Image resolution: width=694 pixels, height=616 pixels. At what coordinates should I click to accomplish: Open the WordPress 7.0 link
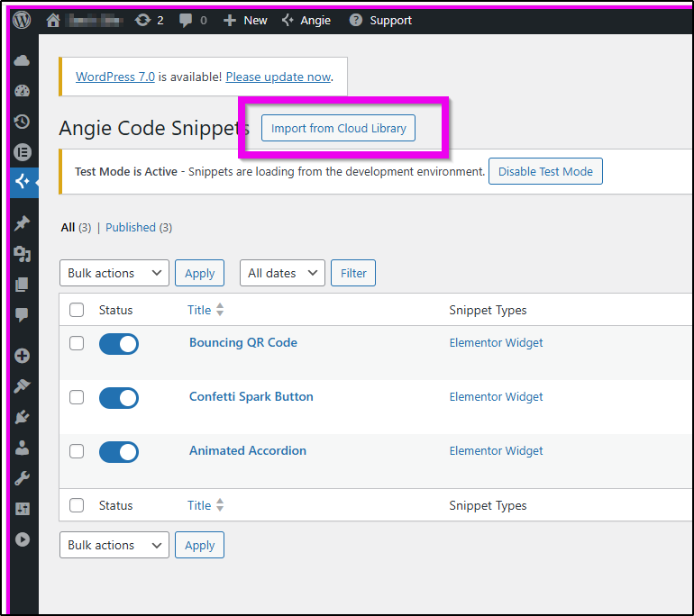point(115,77)
